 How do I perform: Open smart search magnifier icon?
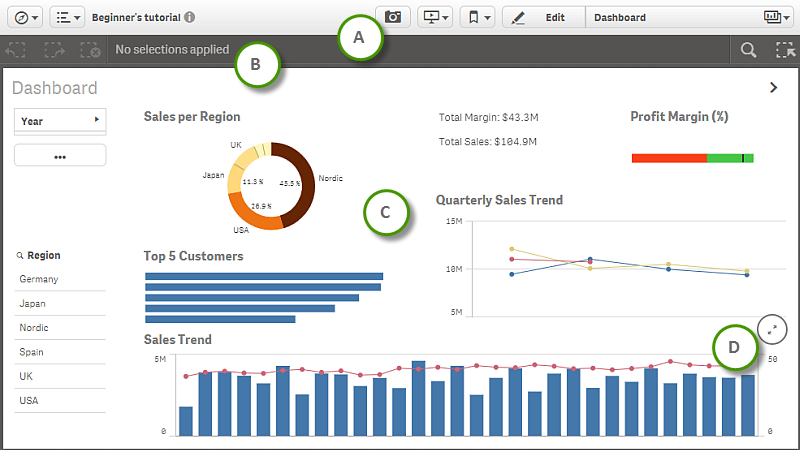point(748,49)
